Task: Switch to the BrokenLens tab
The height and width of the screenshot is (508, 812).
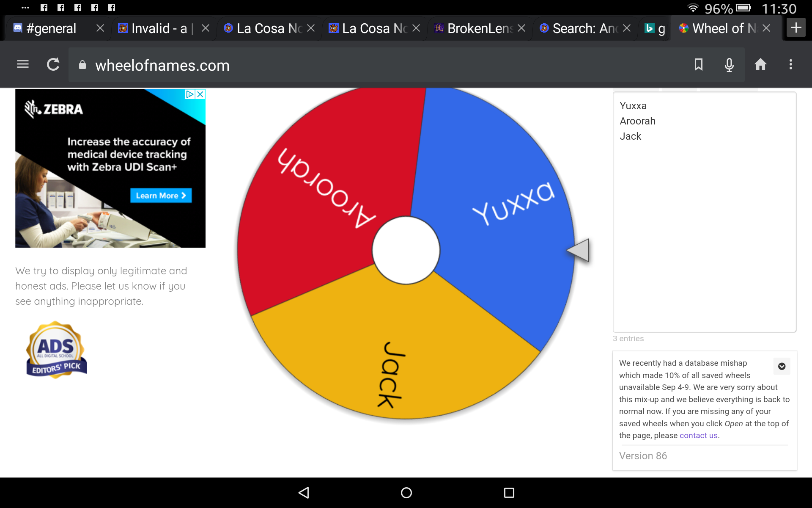Action: point(475,28)
